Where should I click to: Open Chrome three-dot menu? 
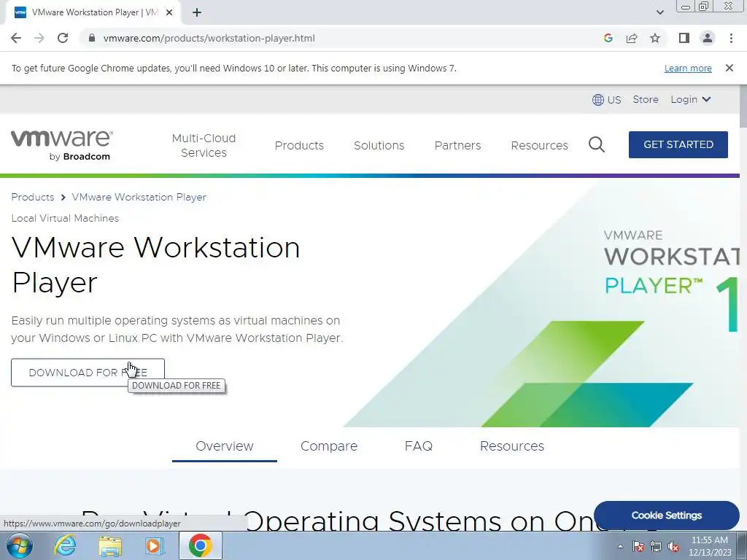click(731, 38)
